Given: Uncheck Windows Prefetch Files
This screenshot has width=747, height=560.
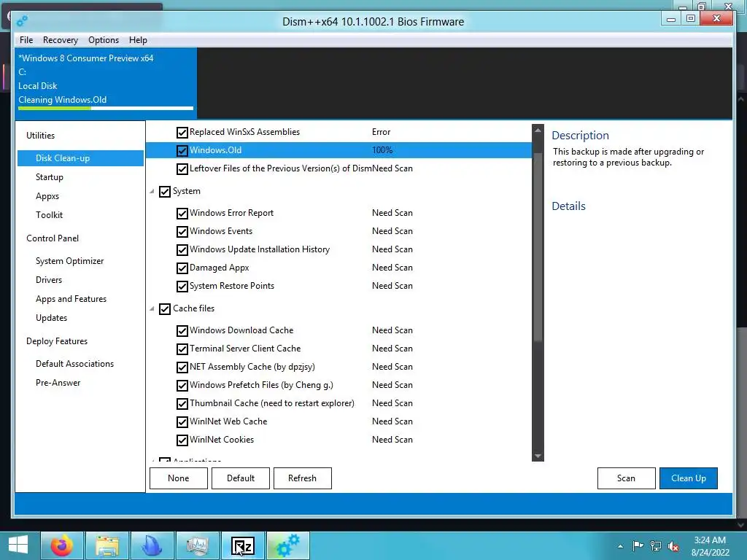Looking at the screenshot, I should 182,385.
